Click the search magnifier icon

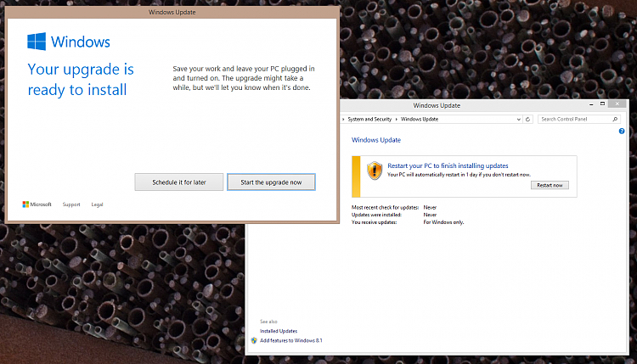(615, 120)
